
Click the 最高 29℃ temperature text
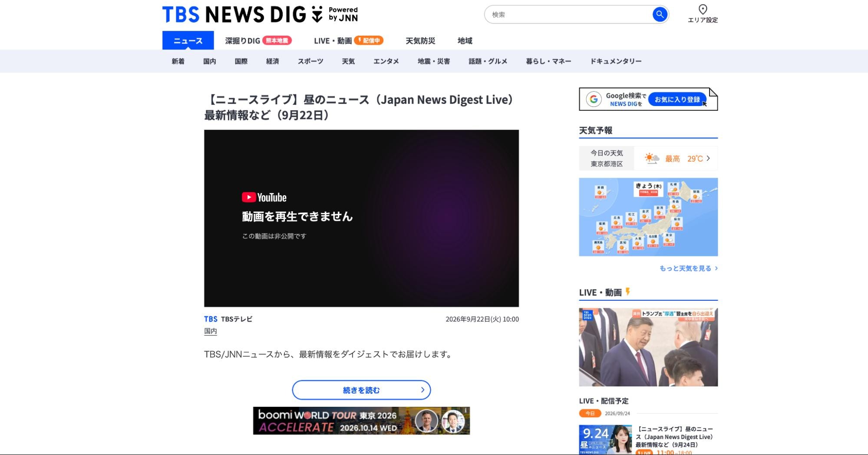tap(684, 159)
